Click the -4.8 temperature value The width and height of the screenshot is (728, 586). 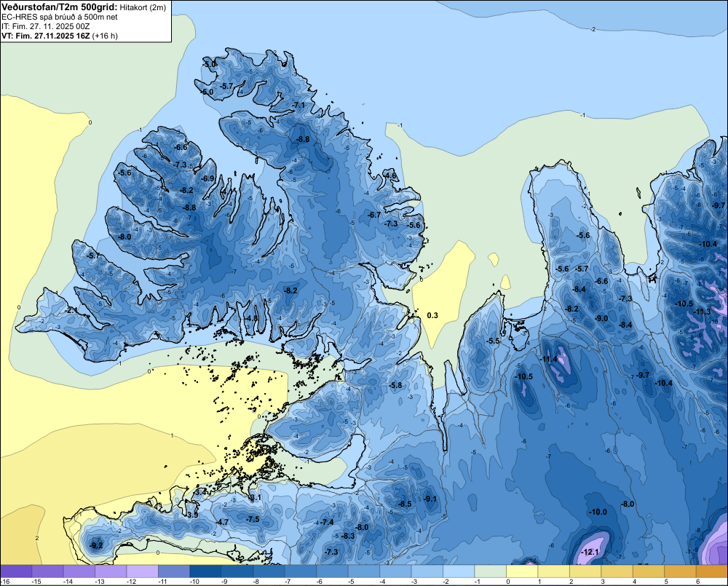click(251, 318)
